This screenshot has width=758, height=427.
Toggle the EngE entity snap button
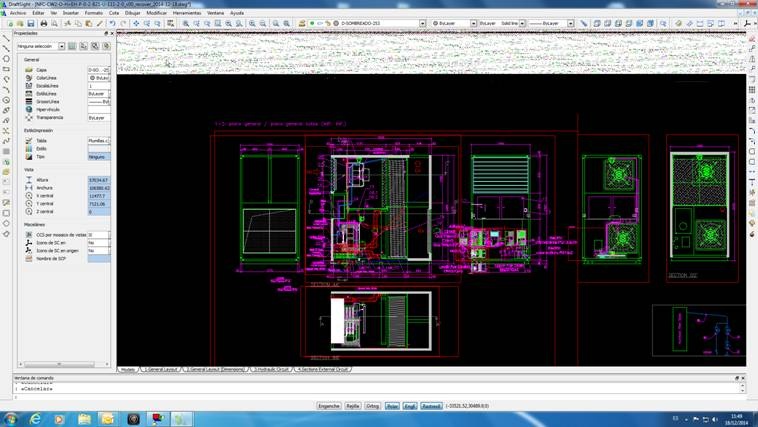pyautogui.click(x=409, y=406)
